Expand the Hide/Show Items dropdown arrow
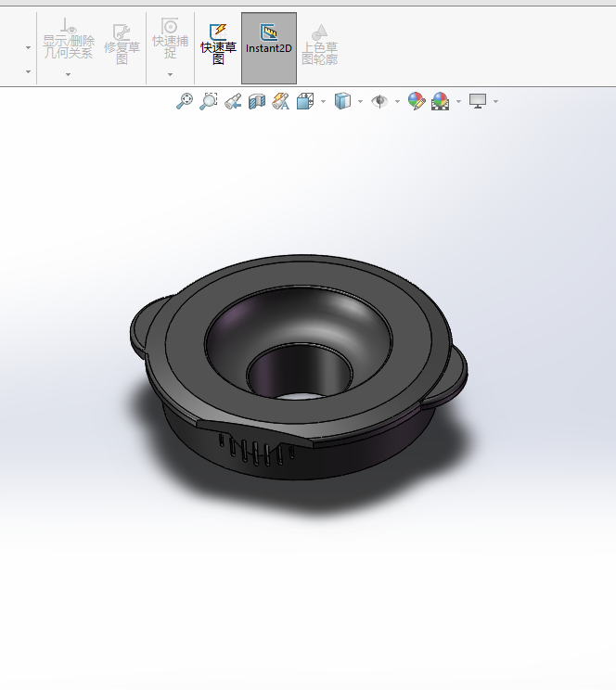Image resolution: width=616 pixels, height=690 pixels. [397, 102]
